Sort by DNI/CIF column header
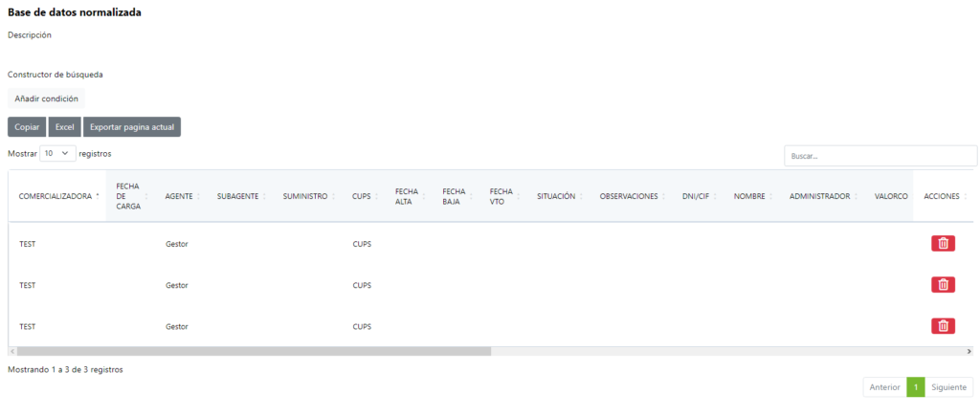The height and width of the screenshot is (416, 980). click(696, 196)
